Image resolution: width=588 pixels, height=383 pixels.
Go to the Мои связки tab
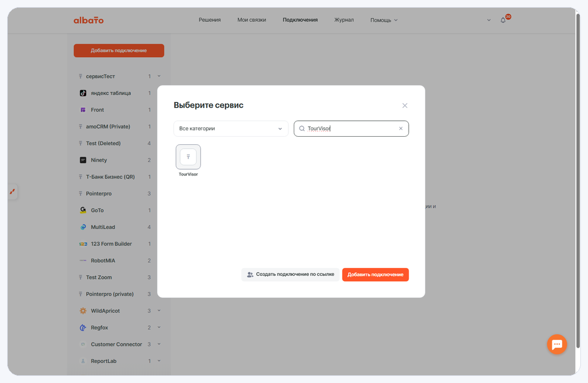pos(252,20)
